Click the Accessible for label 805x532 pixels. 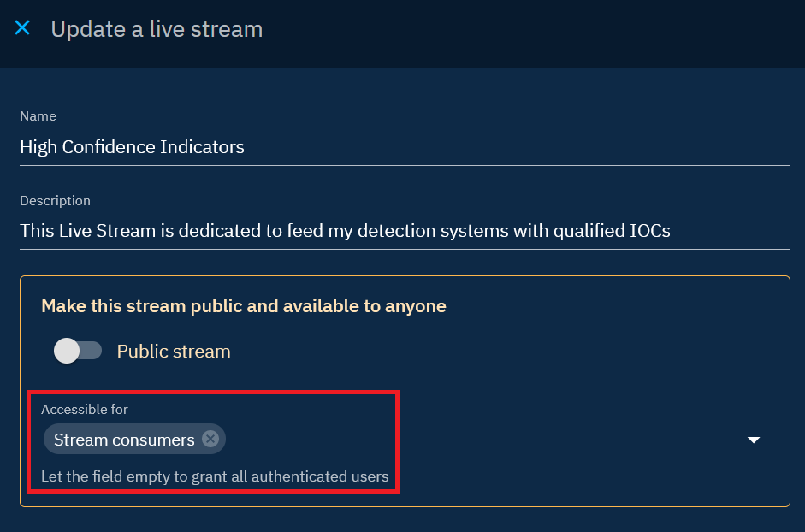(x=85, y=410)
